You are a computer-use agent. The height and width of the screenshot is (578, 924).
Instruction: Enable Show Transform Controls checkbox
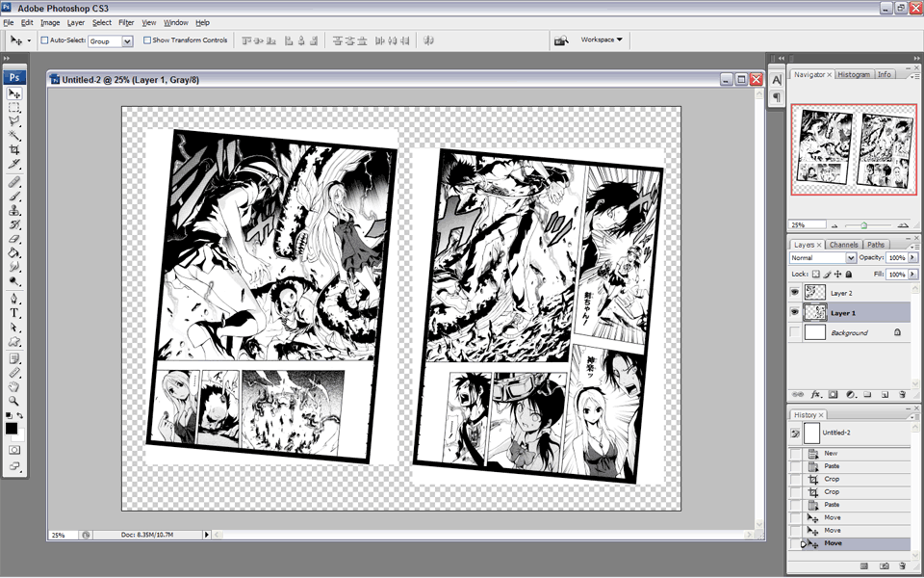147,40
